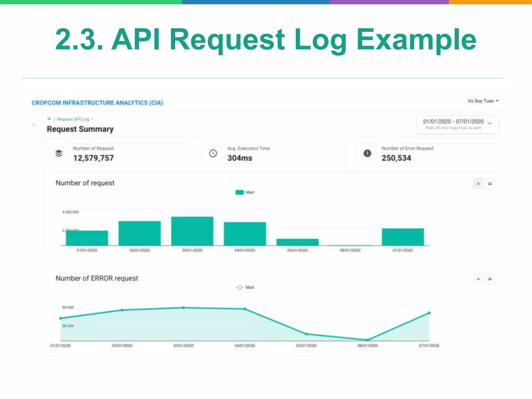This screenshot has width=532, height=399.
Task: Click the 04/01/2020 data point on error line
Action: [x=245, y=309]
